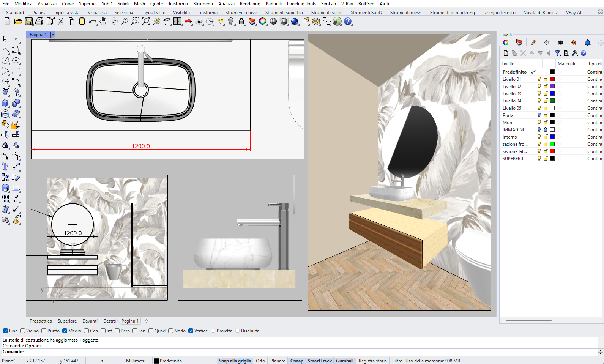Select the SUPERFICI layer row
604x364 pixels.
point(551,159)
